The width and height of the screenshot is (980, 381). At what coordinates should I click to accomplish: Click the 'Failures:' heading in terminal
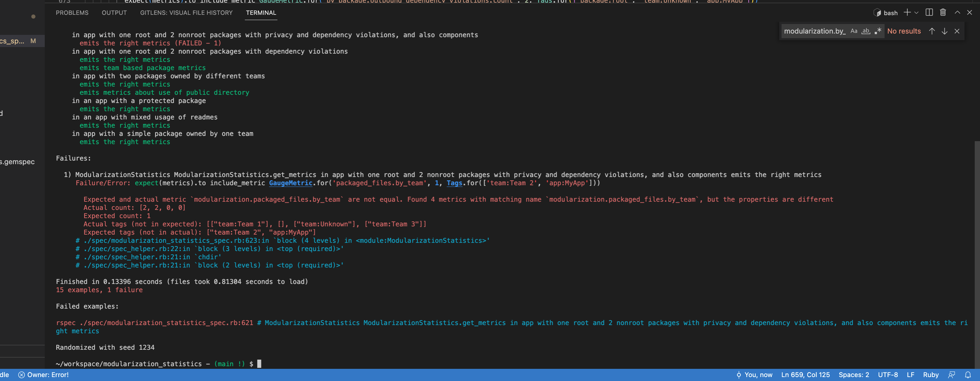point(73,158)
